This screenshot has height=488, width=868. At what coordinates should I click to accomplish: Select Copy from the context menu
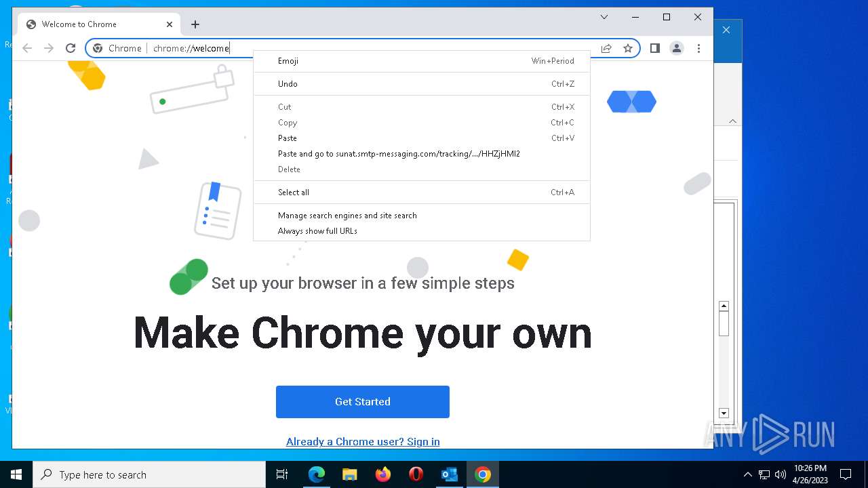point(422,123)
